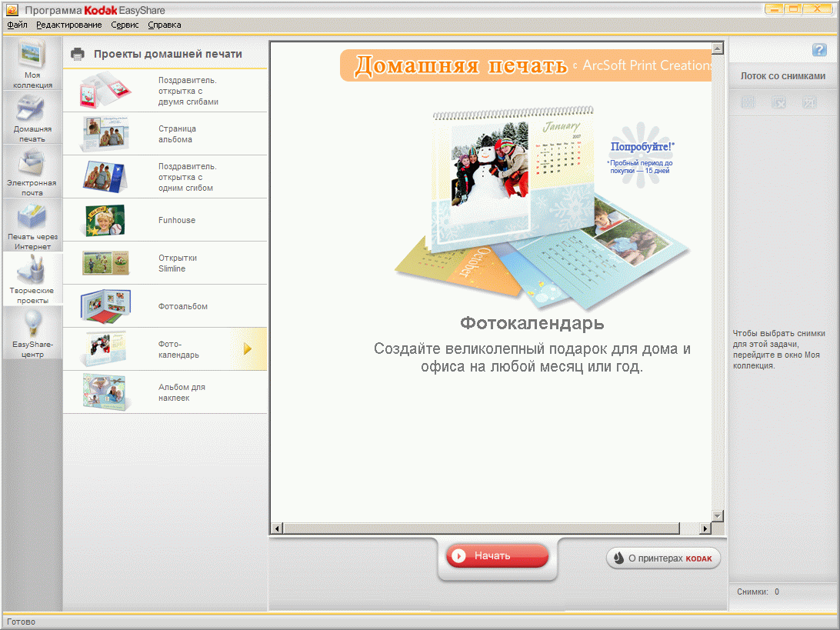This screenshot has width=840, height=630.
Task: Open the Справка menu
Action: 165,25
